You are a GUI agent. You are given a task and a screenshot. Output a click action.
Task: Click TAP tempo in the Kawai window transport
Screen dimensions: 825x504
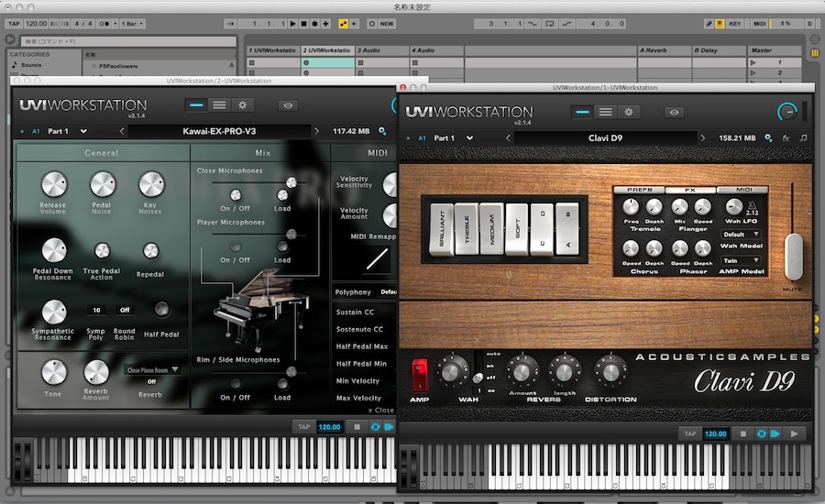(304, 427)
